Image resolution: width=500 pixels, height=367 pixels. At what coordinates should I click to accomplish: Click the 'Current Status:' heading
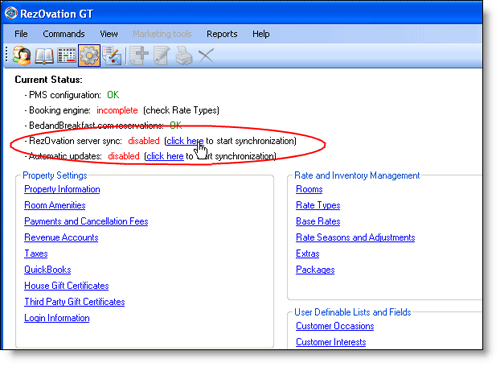click(x=48, y=80)
